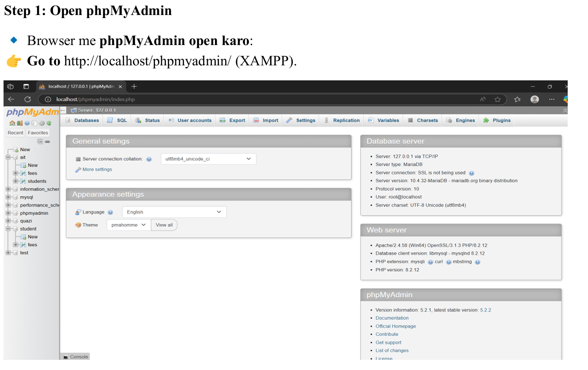This screenshot has height=370, width=588.
Task: Click help icon beside SSL is not being used
Action: [x=471, y=173]
